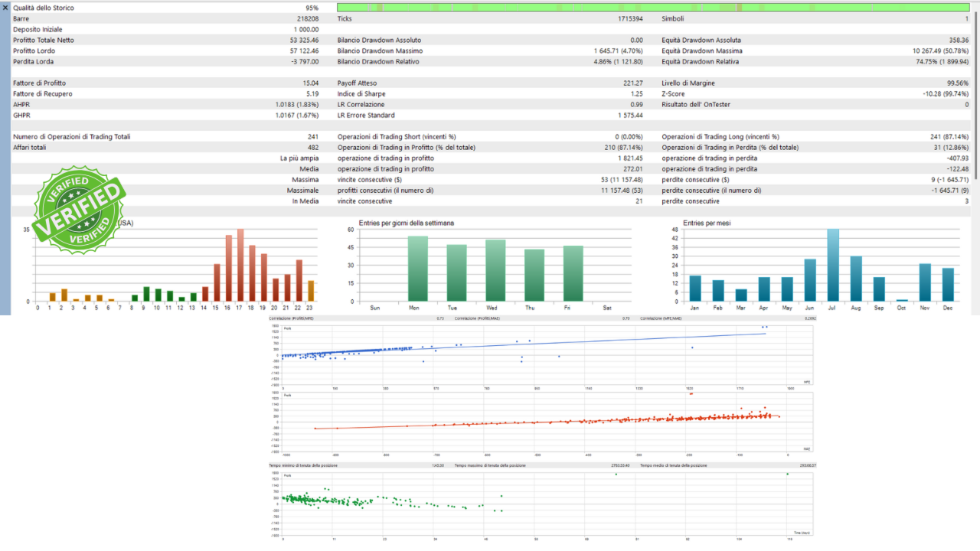980x551 pixels.
Task: Select the ticks value "1715394"
Action: (x=630, y=18)
